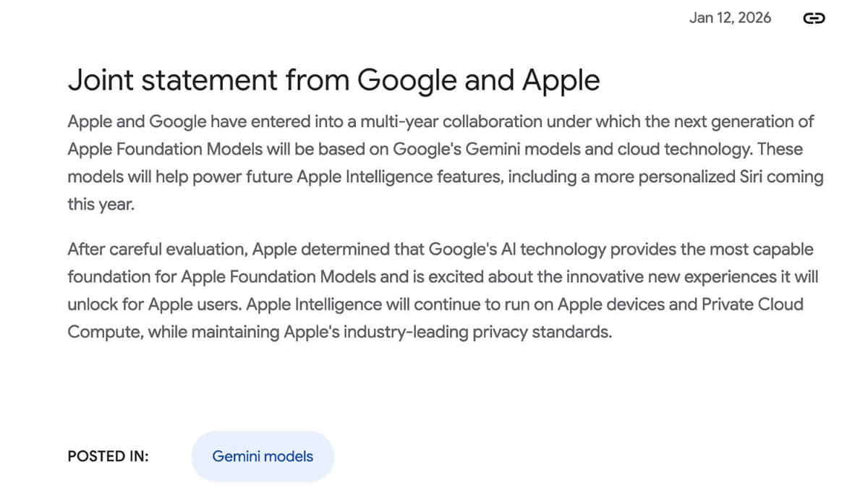
Task: Click the Joint statement headline
Action: (x=333, y=80)
